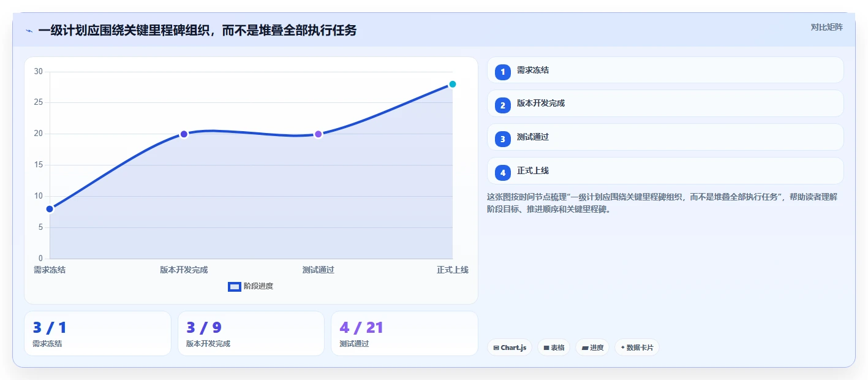This screenshot has width=868, height=380.
Task: Select the number 1 badge for 需求冻结
Action: [x=503, y=72]
